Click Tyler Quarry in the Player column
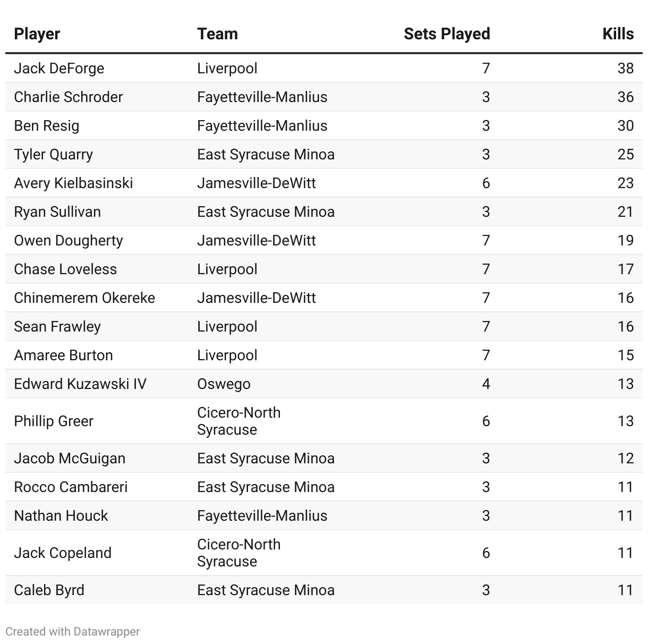The width and height of the screenshot is (648, 644). tap(53, 155)
